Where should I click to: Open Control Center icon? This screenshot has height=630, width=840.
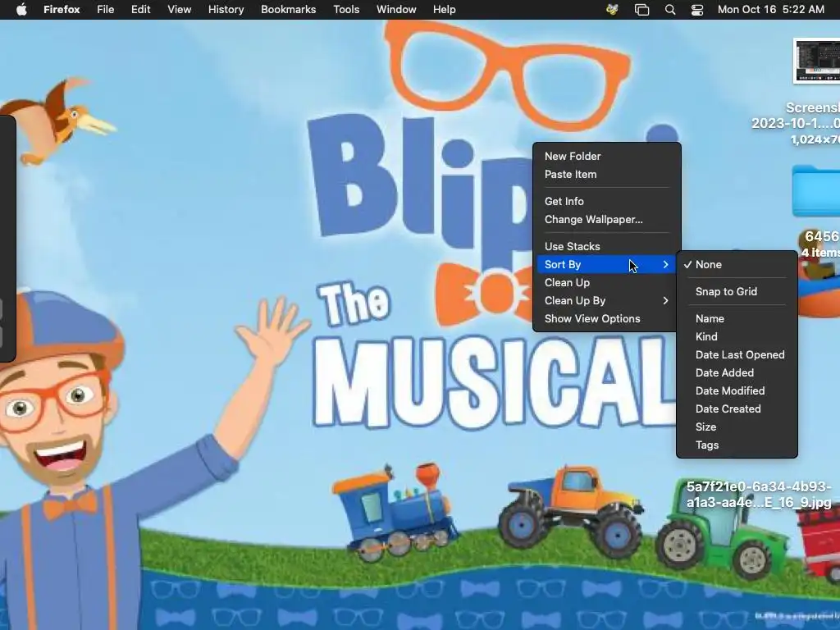coord(697,10)
